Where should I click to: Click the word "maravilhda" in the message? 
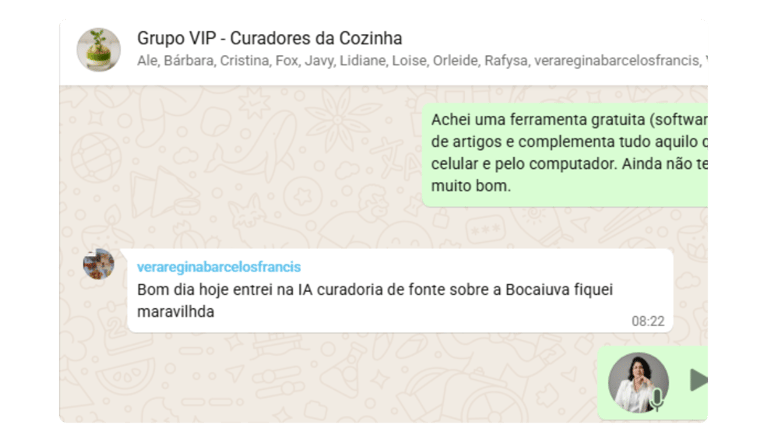tap(175, 312)
